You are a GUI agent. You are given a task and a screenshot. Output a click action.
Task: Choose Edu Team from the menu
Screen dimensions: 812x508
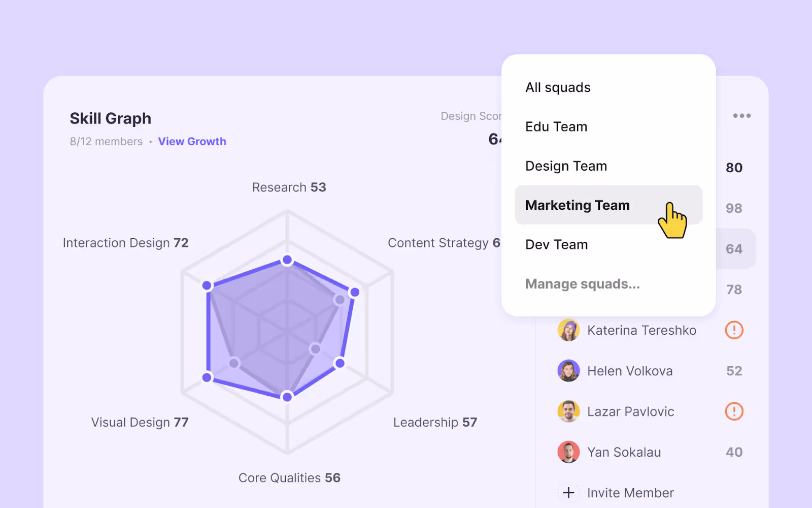[556, 126]
